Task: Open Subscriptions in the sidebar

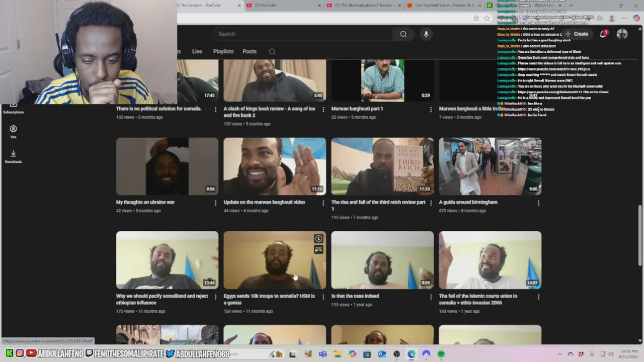Action: point(13,109)
